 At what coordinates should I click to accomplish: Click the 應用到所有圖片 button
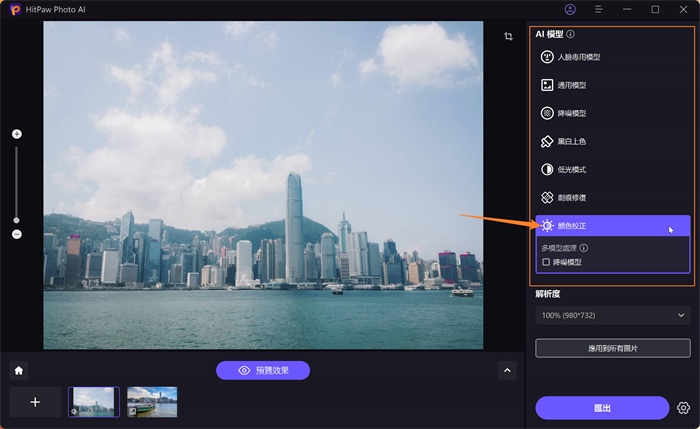tap(612, 348)
